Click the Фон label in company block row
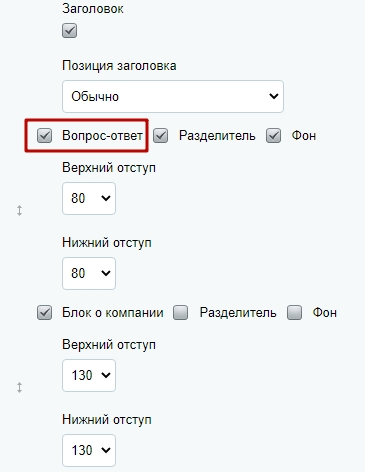 pos(324,313)
